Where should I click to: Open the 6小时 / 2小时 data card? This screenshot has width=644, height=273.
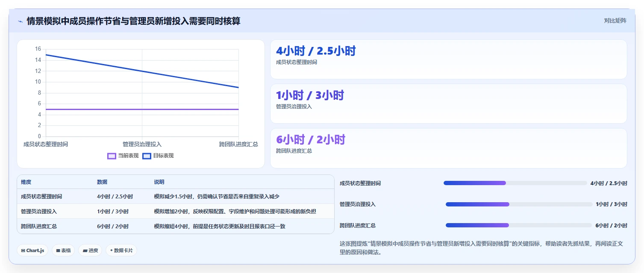tap(449, 148)
